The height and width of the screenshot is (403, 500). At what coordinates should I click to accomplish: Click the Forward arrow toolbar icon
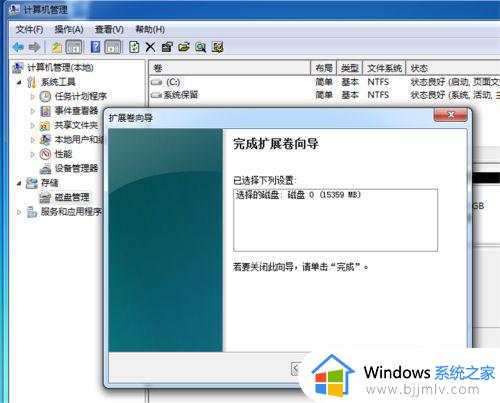pyautogui.click(x=34, y=47)
